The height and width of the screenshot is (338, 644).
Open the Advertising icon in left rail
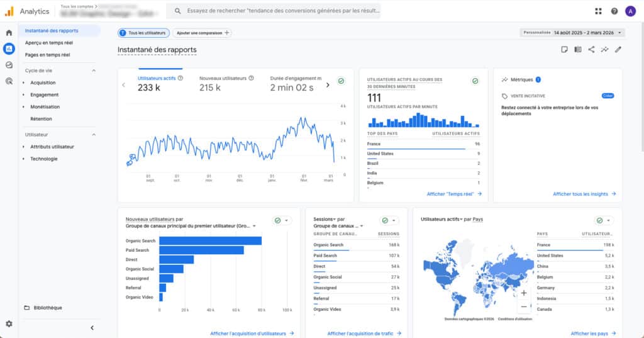pyautogui.click(x=9, y=81)
